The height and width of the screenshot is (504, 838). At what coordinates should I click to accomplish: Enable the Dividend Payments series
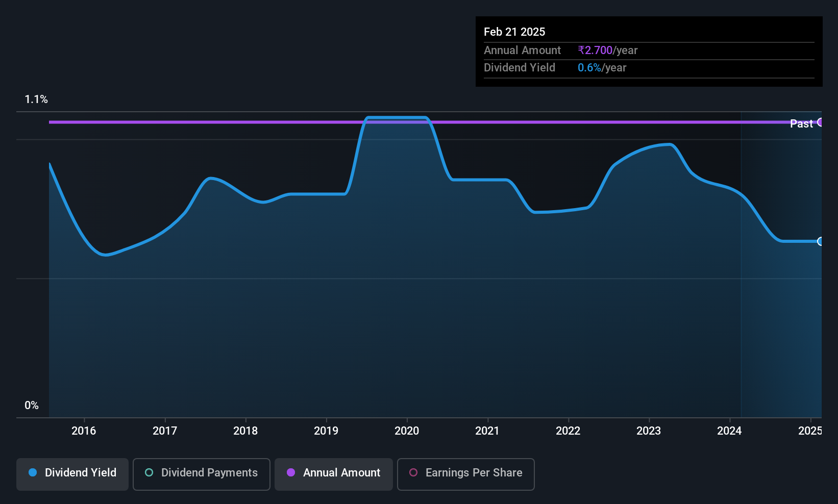point(202,474)
